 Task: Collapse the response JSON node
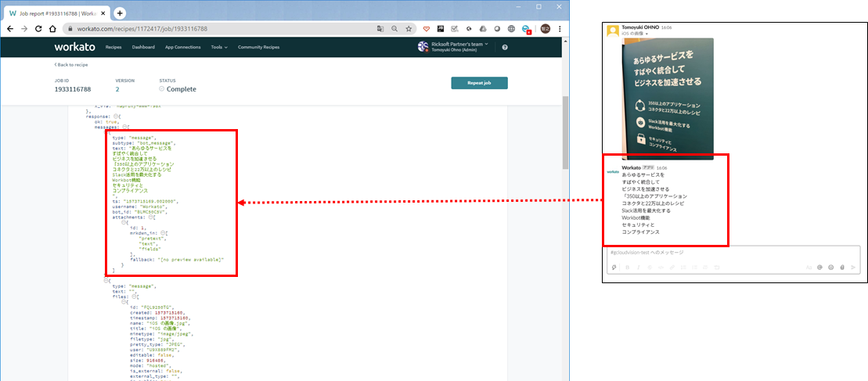click(116, 117)
